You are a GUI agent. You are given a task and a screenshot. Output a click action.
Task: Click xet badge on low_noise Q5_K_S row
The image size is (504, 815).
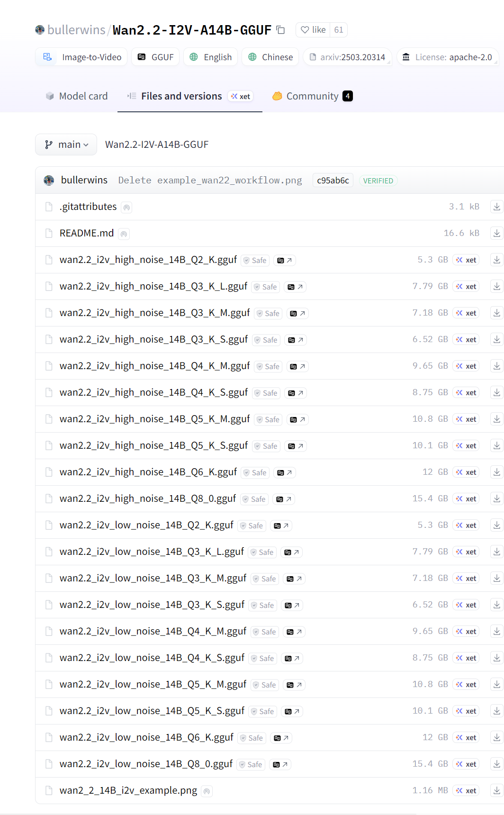[x=466, y=711]
